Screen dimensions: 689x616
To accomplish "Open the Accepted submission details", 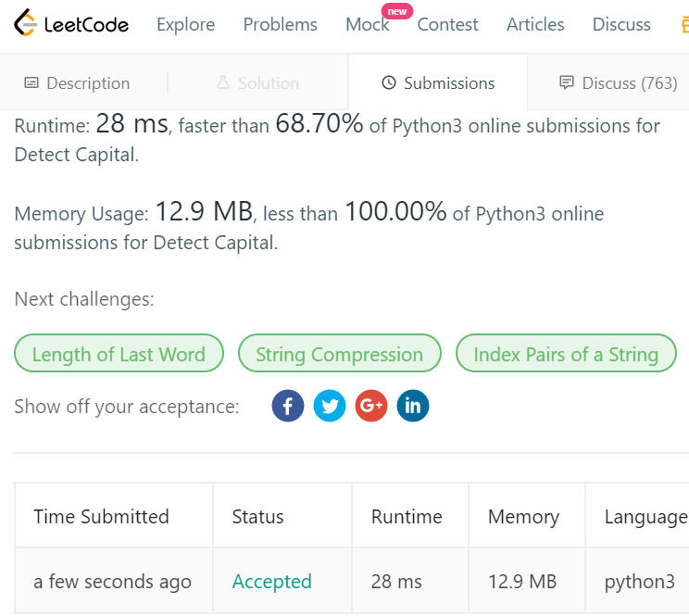I will point(271,582).
